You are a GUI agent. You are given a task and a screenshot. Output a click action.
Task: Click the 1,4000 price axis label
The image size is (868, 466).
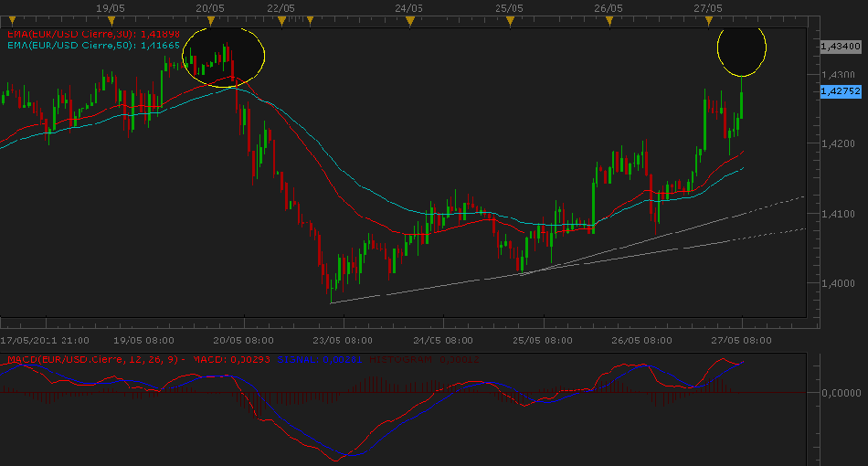[840, 284]
